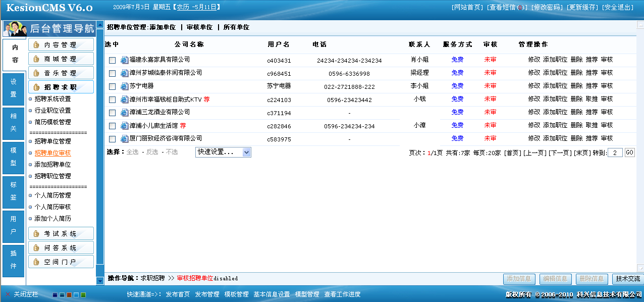Image resolution: width=644 pixels, height=302 pixels.
Task: Collapse the sidebar with 关闭左栏
Action: pos(25,294)
